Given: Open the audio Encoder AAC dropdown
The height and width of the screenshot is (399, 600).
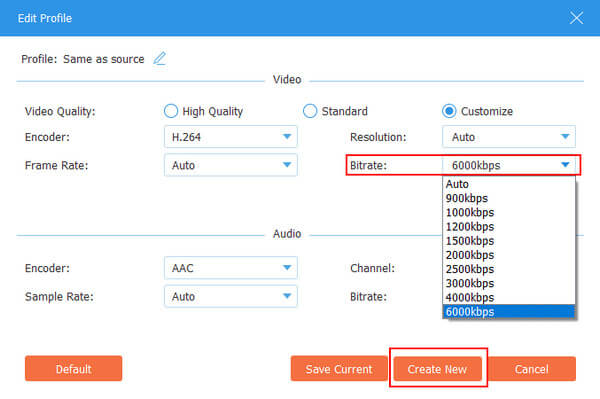Looking at the screenshot, I should pos(231,268).
